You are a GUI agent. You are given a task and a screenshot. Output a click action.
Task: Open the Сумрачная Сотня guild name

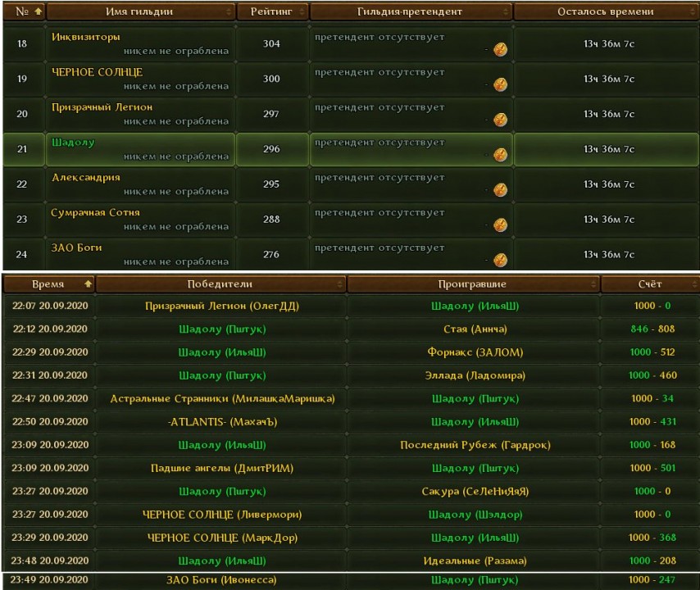pyautogui.click(x=96, y=212)
